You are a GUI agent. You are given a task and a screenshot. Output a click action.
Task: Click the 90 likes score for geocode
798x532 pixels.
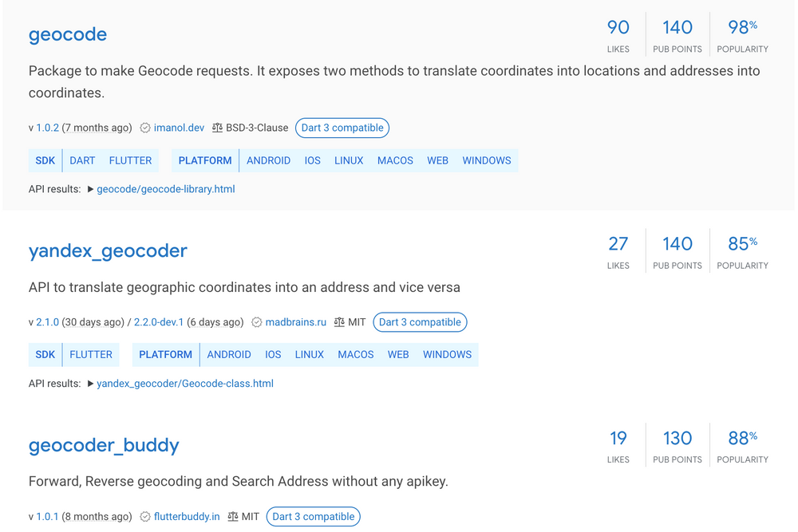pyautogui.click(x=618, y=28)
